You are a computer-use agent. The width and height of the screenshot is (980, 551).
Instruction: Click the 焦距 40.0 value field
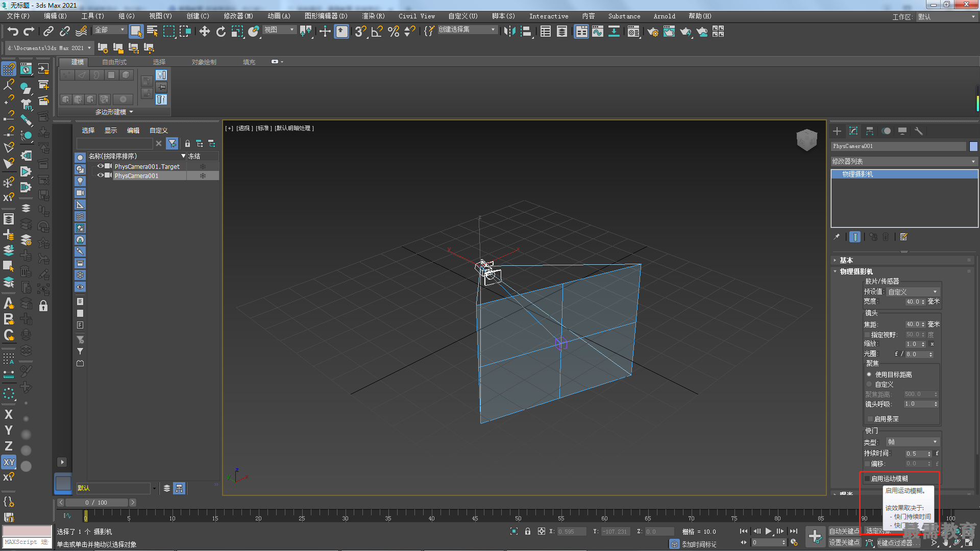point(913,324)
